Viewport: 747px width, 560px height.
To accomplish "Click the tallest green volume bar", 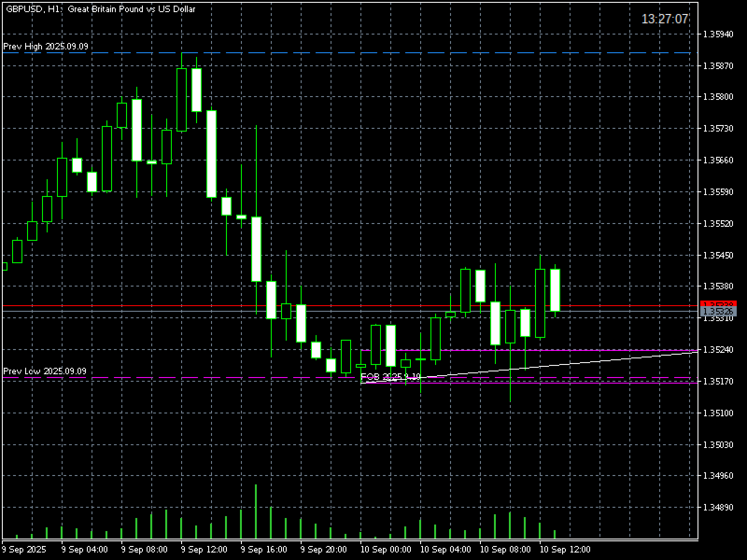I will click(x=256, y=511).
